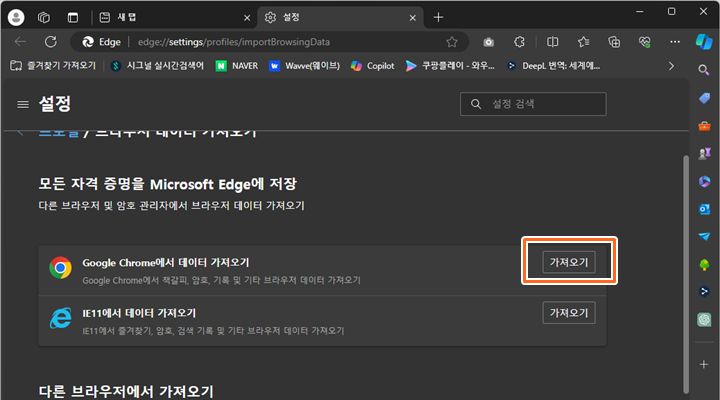Open sidebar Microsoft 365 icon
This screenshot has width=720, height=400.
click(x=704, y=181)
